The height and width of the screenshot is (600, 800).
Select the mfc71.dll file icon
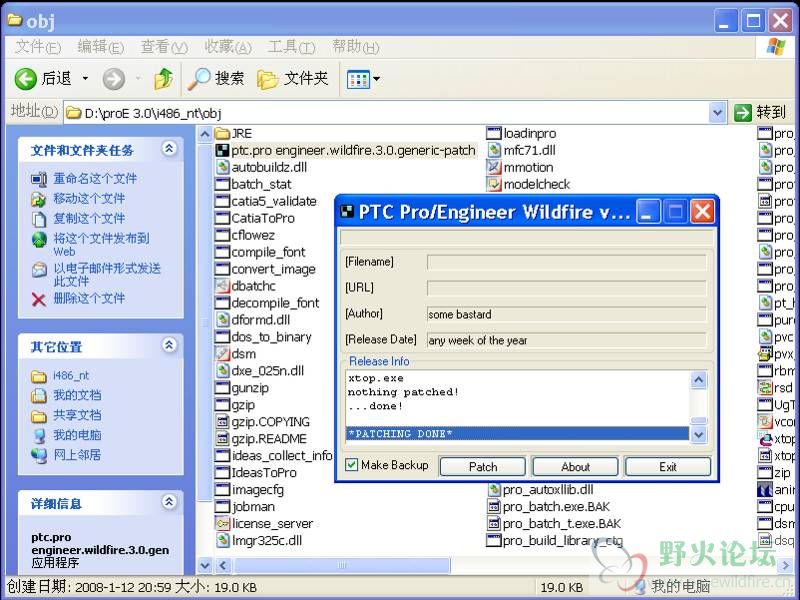point(494,151)
